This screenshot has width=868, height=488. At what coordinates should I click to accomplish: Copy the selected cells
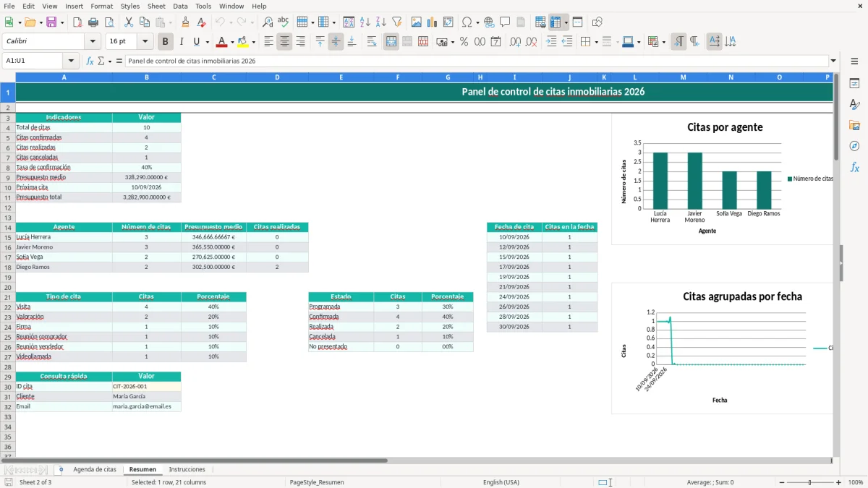tap(145, 22)
